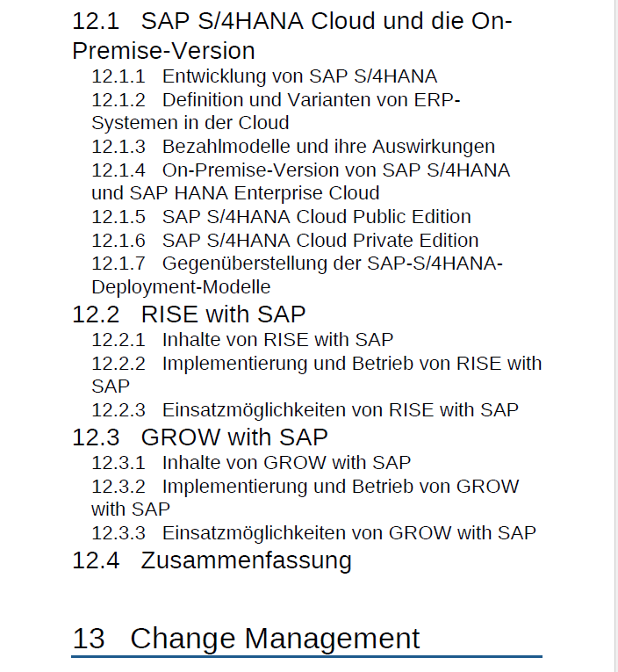Screen dimensions: 618x672
Task: Go to 12.2.2 Implementierung und Betrieb RISE
Action: pyautogui.click(x=317, y=374)
